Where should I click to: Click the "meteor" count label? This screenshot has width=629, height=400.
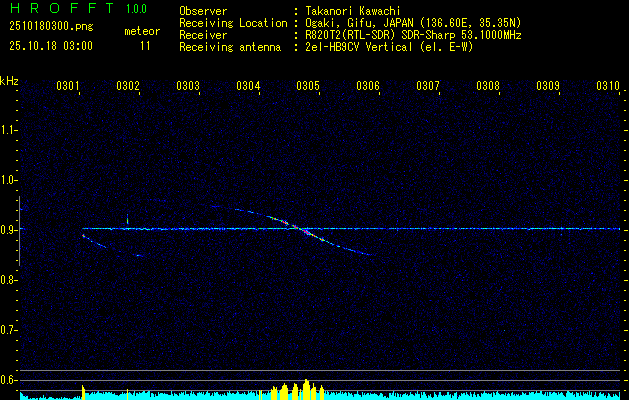coord(142,31)
